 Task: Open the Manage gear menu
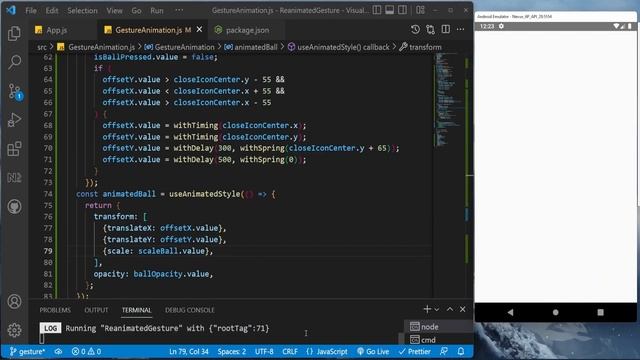(x=14, y=329)
